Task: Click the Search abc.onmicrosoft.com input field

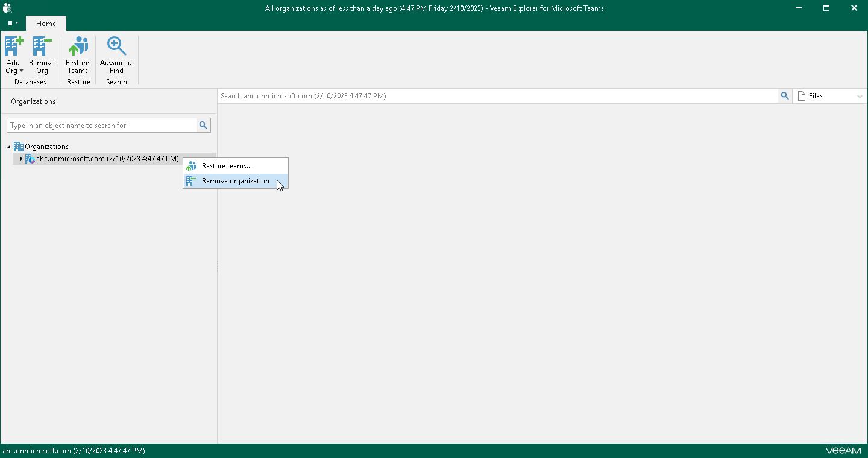Action: [498, 96]
